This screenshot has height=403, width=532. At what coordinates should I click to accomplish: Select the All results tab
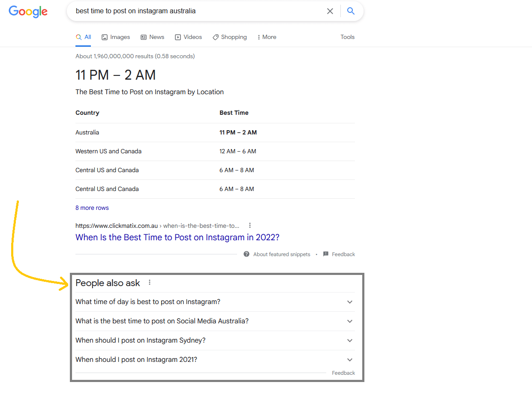[83, 37]
